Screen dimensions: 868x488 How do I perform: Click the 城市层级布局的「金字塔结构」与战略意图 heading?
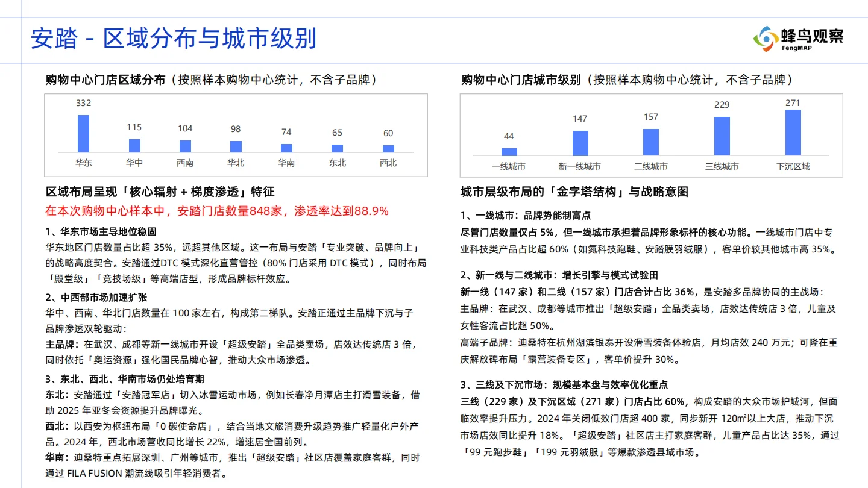(573, 192)
